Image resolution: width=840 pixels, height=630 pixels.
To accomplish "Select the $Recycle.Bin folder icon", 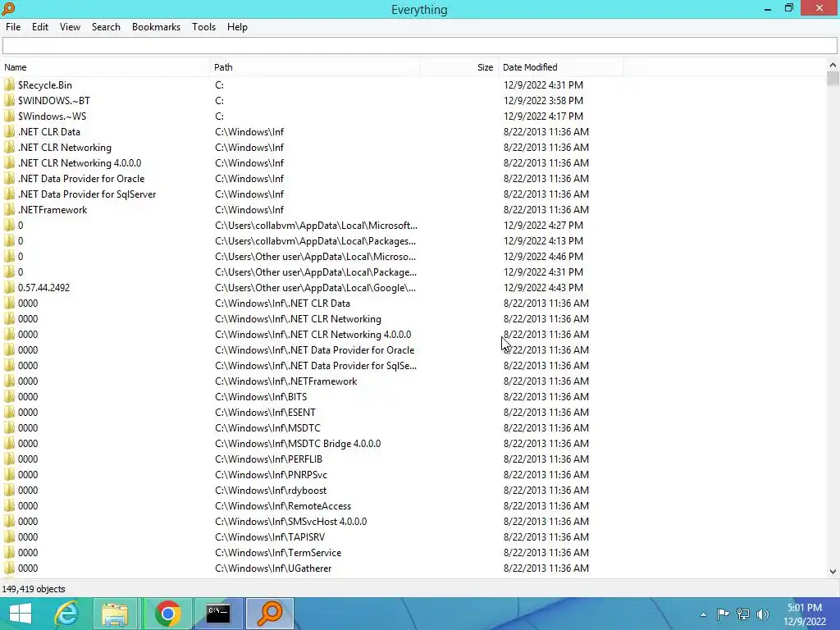I will click(9, 84).
